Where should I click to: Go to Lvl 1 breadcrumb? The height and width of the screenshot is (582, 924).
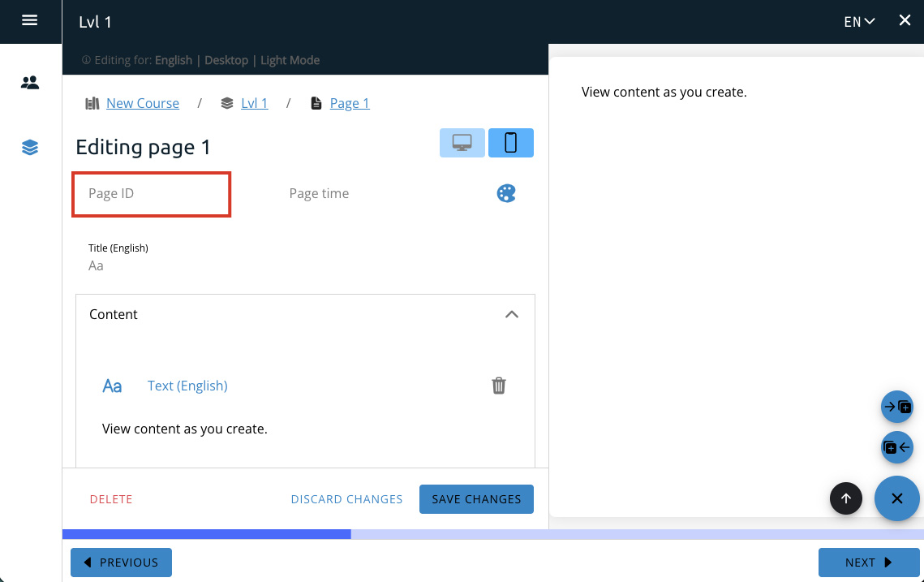[254, 103]
